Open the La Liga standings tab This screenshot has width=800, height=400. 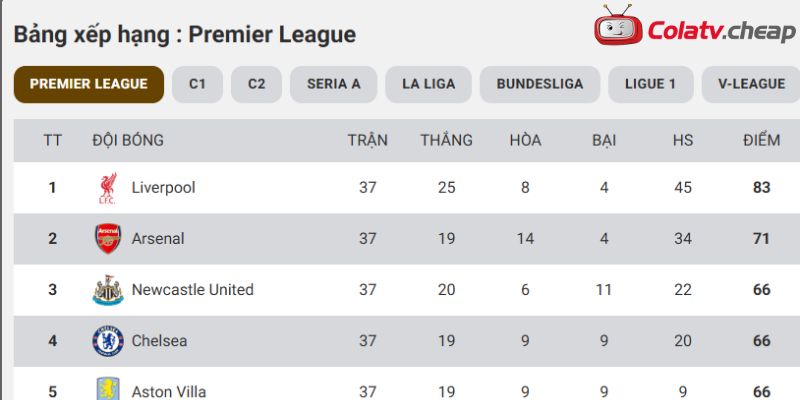pos(429,84)
